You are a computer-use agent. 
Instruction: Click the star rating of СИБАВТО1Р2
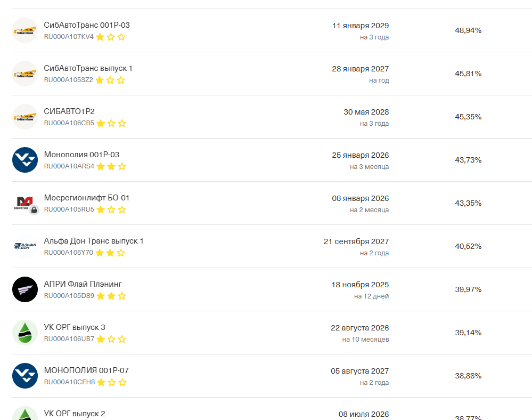(111, 124)
